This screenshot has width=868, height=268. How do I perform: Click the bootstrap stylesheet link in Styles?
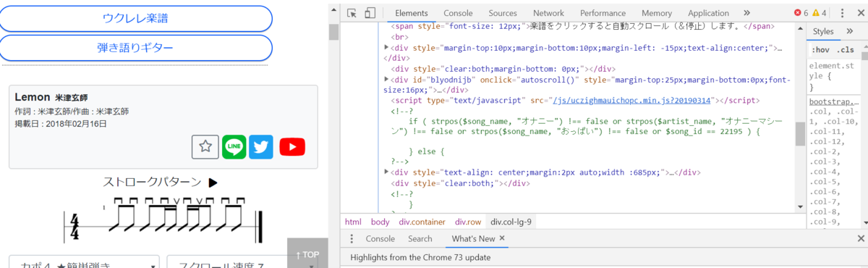pyautogui.click(x=832, y=102)
